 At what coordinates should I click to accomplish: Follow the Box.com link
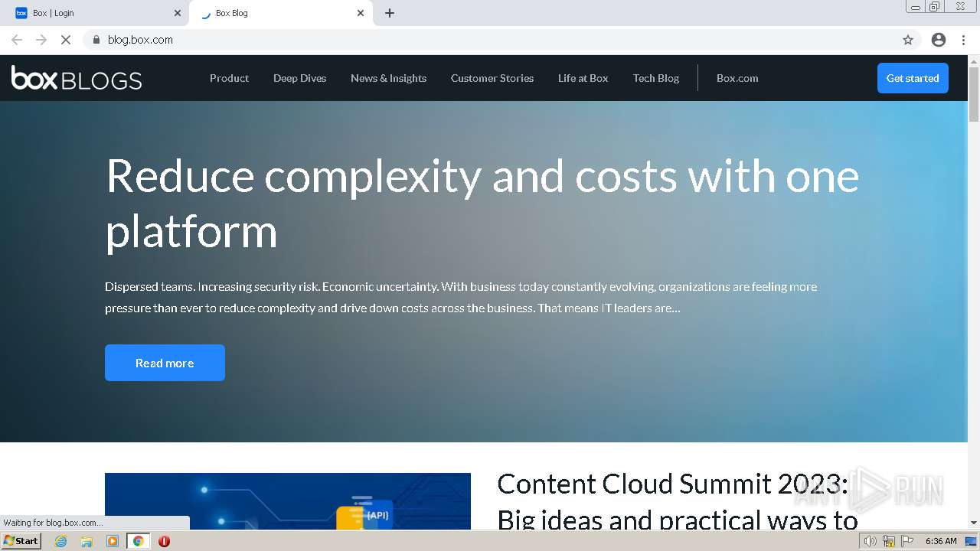click(x=737, y=78)
